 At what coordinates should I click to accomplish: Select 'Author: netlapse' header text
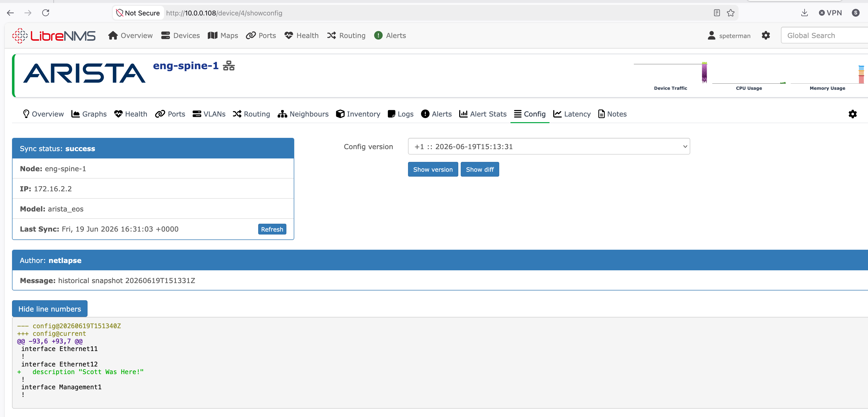(51, 260)
